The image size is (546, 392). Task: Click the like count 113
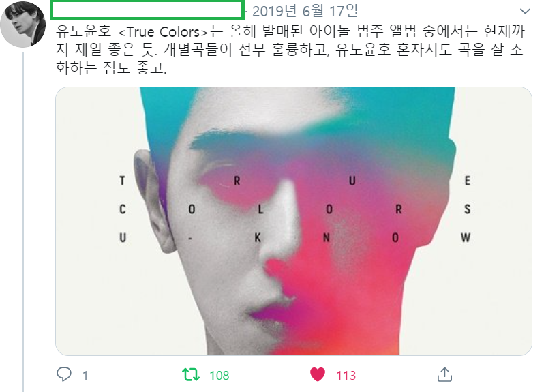(346, 375)
